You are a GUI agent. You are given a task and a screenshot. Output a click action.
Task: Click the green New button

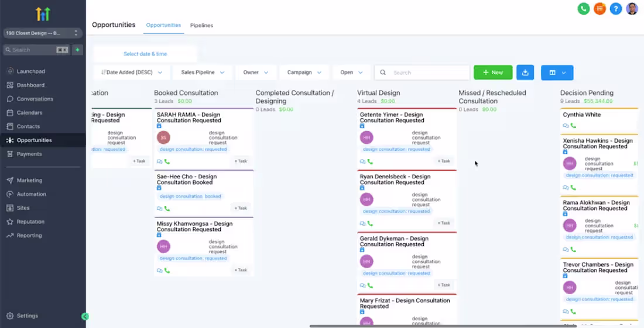pos(493,72)
